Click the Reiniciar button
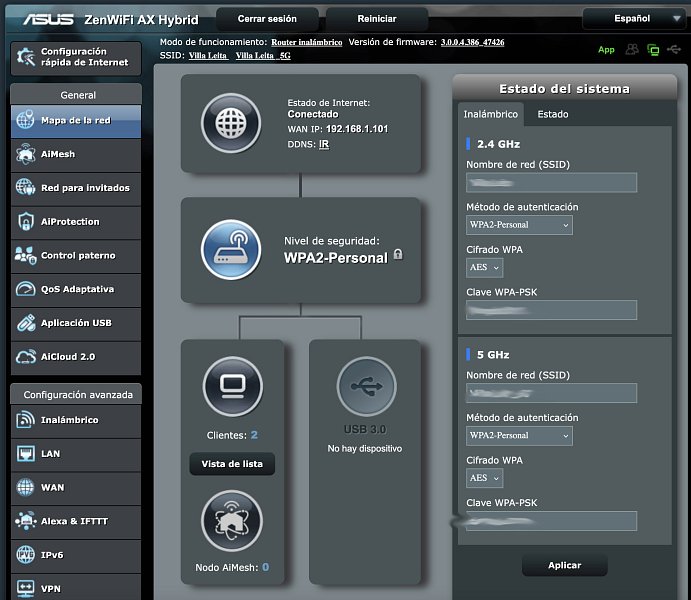 pos(377,19)
